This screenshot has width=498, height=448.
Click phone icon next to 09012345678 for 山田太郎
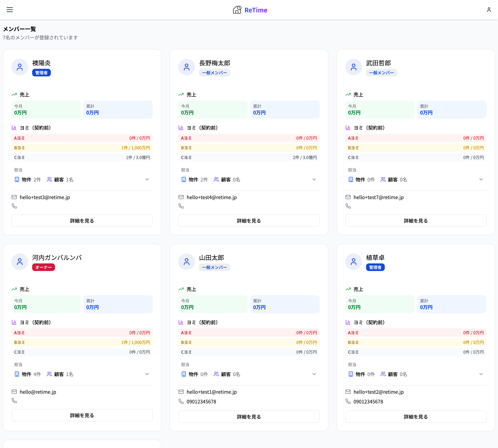tap(181, 401)
